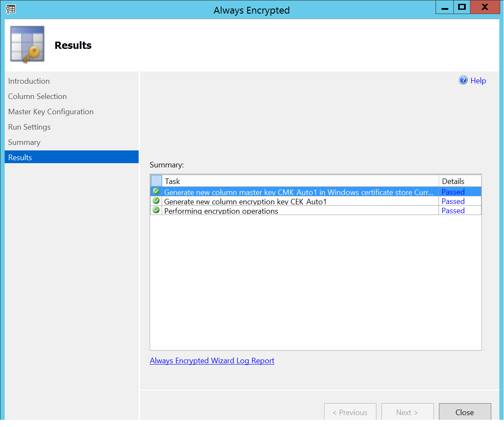
Task: Close window with the red X button
Action: (x=485, y=7)
